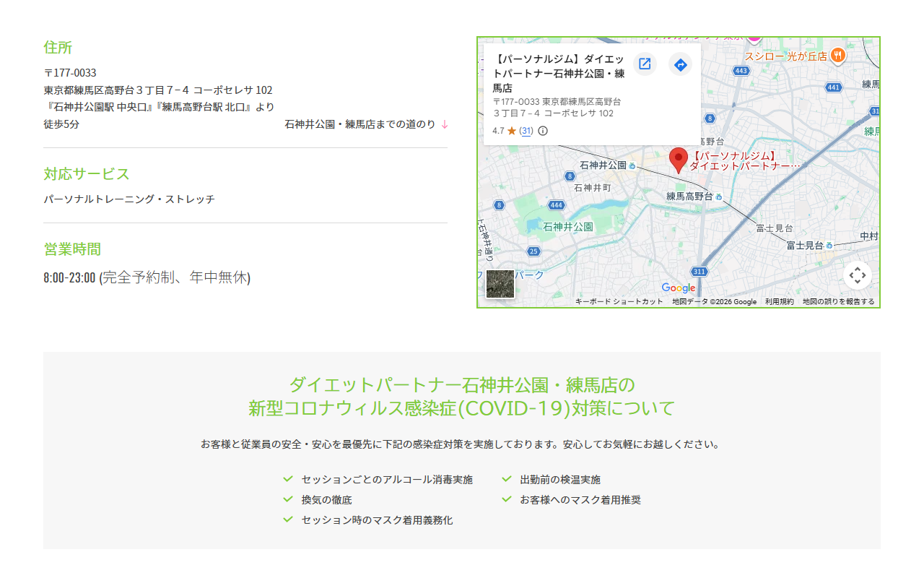The image size is (924, 578).
Task: Click the Sushiro restaurant icon on map
Action: (x=837, y=55)
